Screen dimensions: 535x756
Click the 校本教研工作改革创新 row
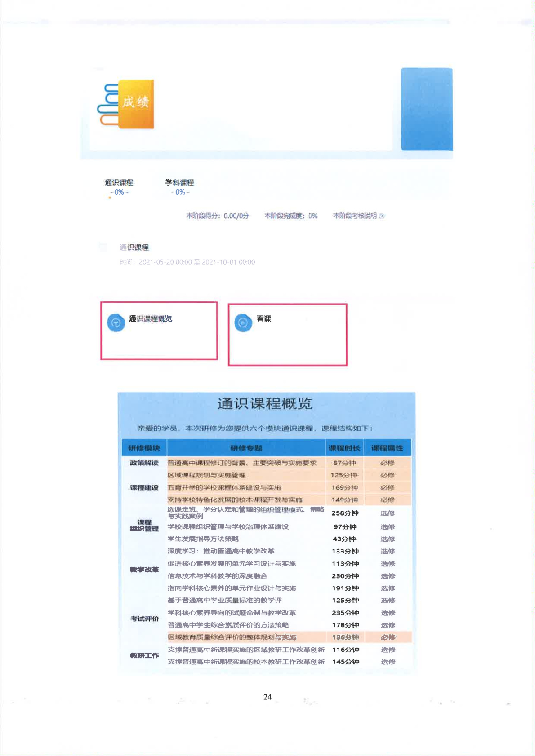(x=289, y=662)
